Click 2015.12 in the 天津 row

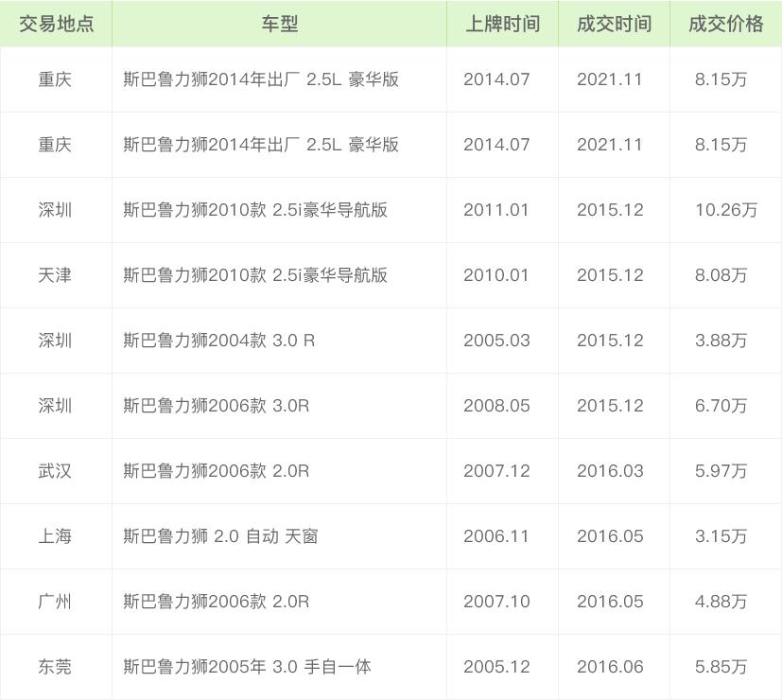[610, 275]
